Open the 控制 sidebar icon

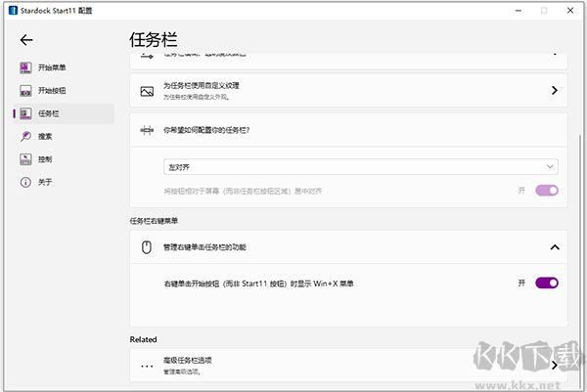coord(25,159)
